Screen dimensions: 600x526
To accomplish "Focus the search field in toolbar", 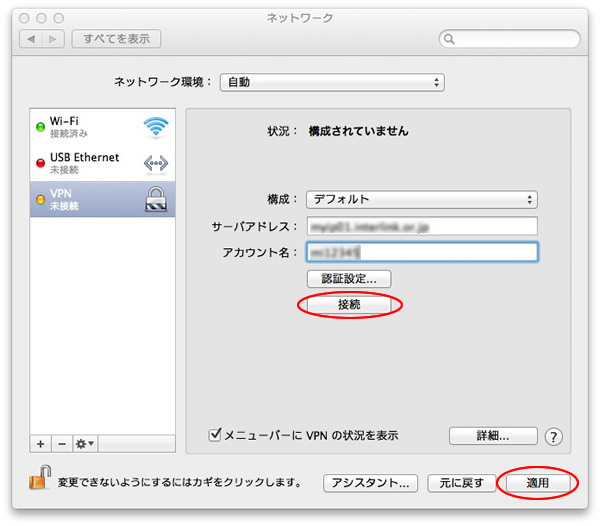I will click(510, 39).
